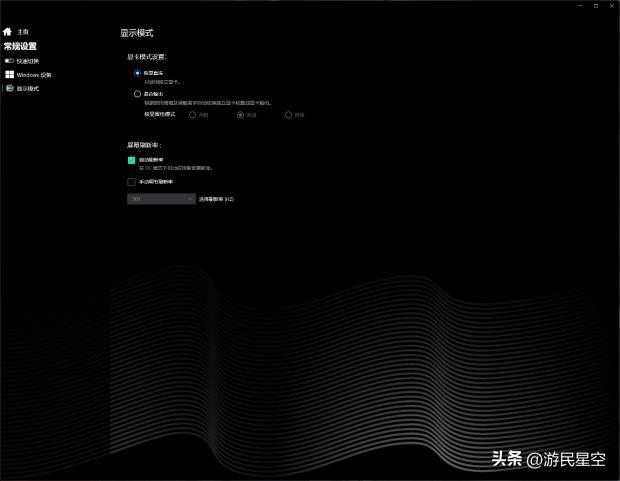Choose the middle 核显省电模式 radio option

pyautogui.click(x=240, y=115)
